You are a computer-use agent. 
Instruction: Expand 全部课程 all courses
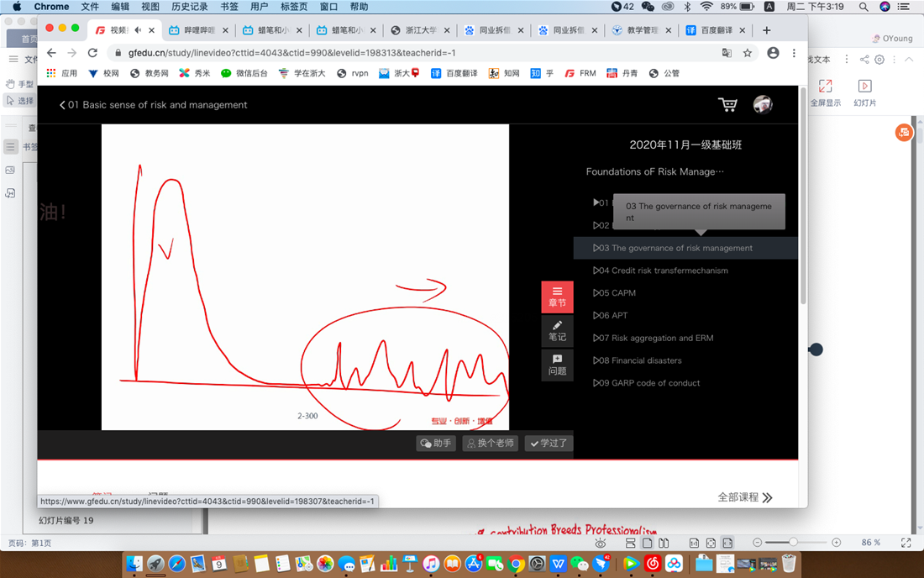coord(744,497)
